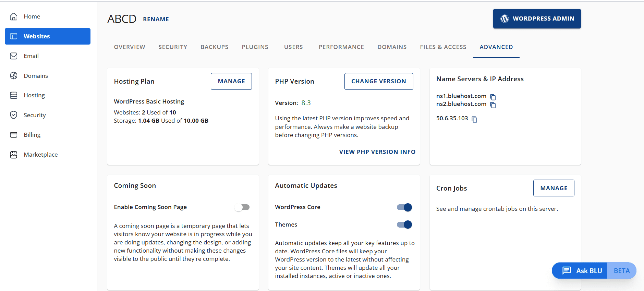644x291 pixels.
Task: Click Manage for Cron Jobs
Action: click(554, 188)
